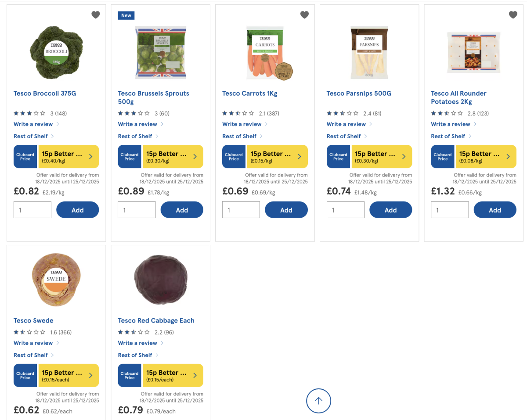Click the Tesco Swede product thumbnail
Image resolution: width=527 pixels, height=420 pixels.
coord(56,280)
